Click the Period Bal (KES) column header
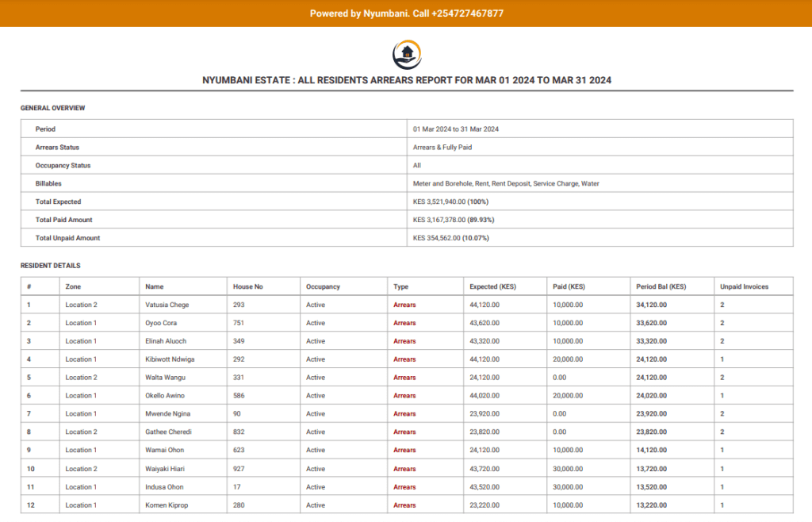 click(661, 286)
